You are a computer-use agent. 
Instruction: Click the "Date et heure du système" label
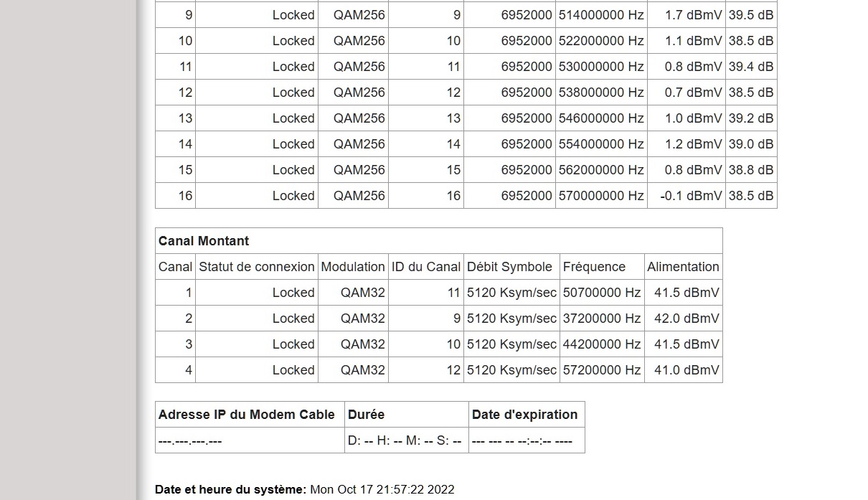tap(230, 490)
